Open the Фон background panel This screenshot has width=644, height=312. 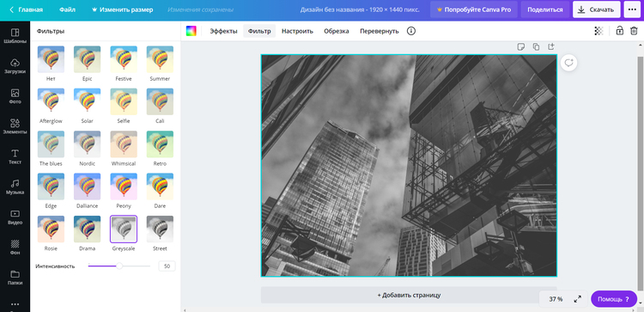point(15,247)
